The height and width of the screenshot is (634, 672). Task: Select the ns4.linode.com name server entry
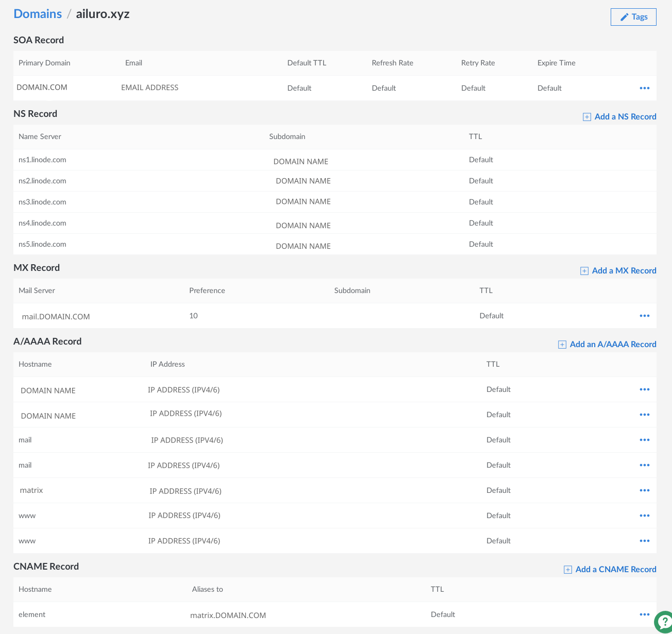point(42,223)
